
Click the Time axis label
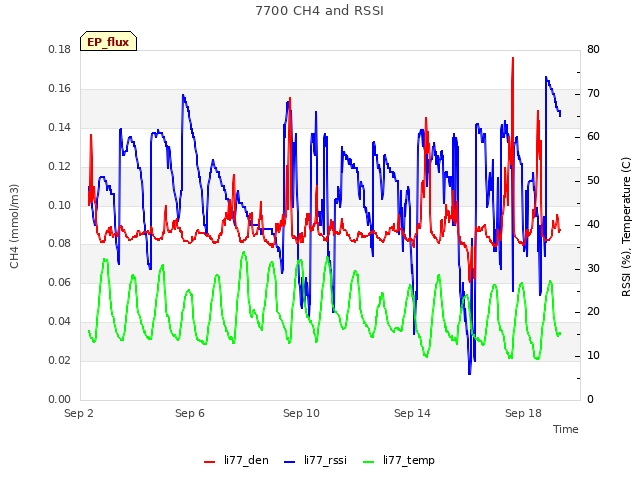(566, 429)
